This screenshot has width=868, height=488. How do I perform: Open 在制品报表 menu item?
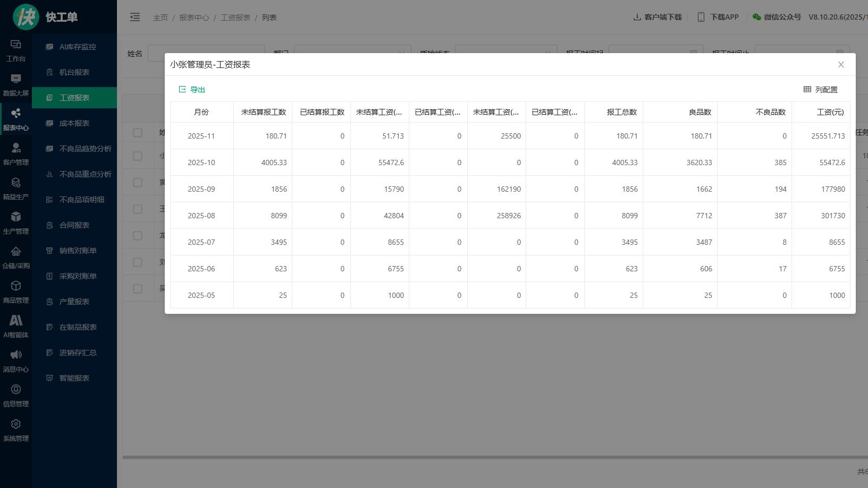74,327
